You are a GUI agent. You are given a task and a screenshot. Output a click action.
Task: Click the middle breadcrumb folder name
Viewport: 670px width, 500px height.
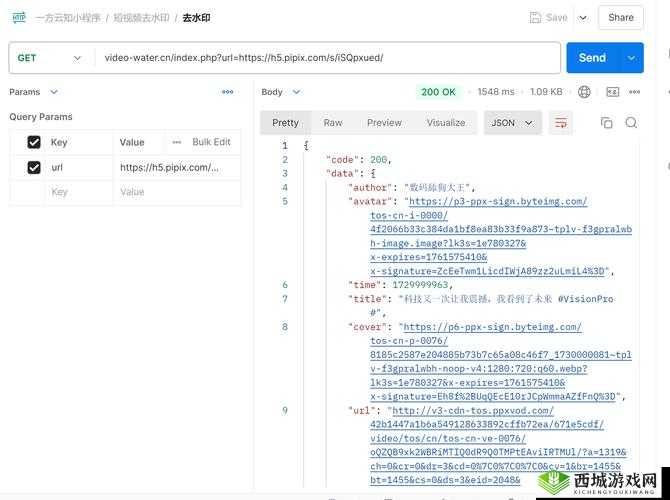141,18
